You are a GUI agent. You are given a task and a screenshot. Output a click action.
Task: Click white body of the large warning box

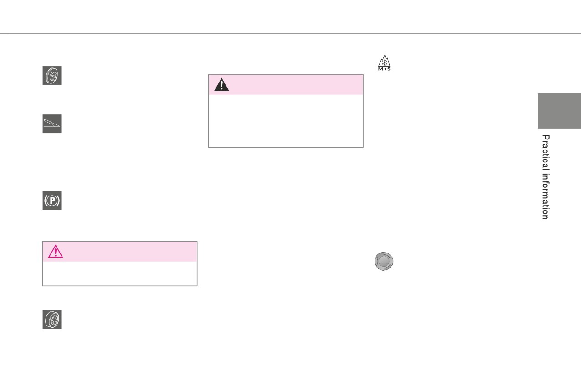286,121
